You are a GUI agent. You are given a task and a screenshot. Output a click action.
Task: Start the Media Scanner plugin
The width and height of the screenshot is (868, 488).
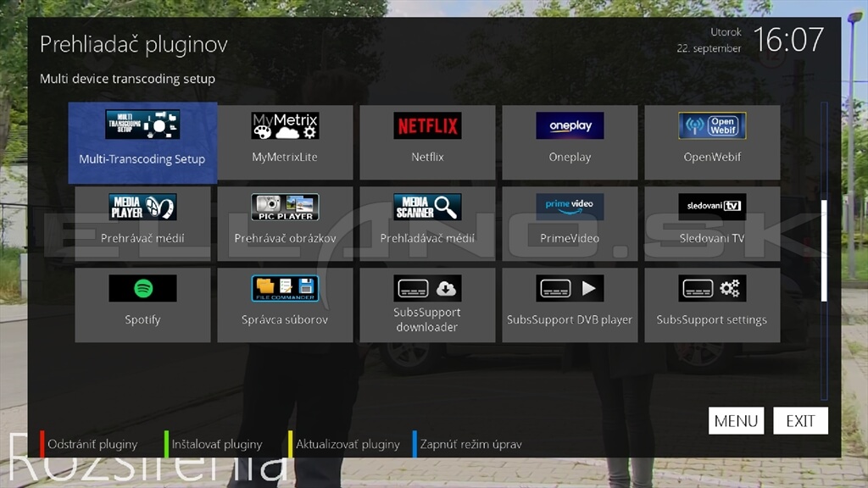[x=427, y=224]
